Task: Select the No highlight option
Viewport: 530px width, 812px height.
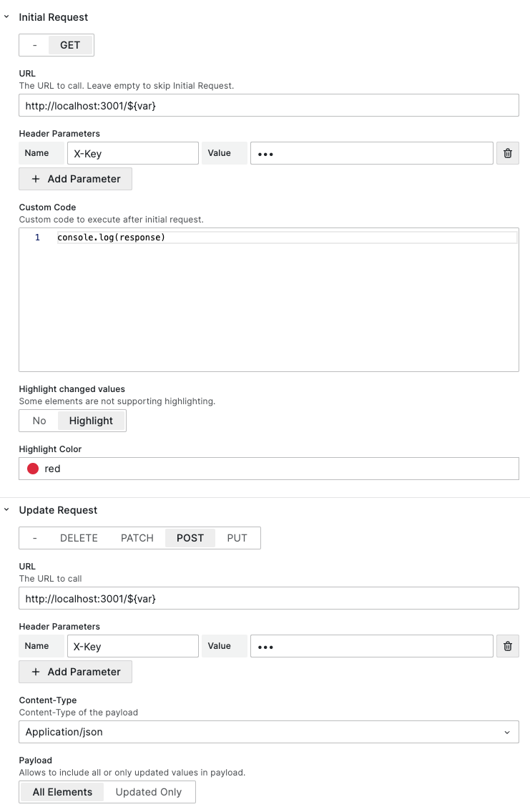Action: click(39, 421)
